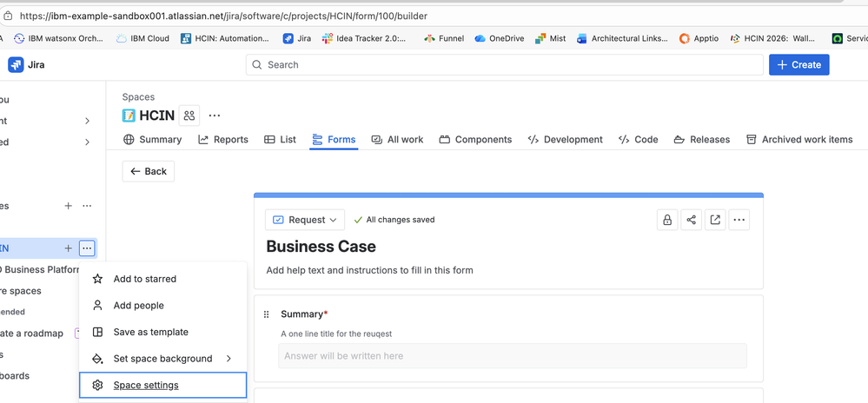
Task: Click the blue Create button
Action: 798,65
